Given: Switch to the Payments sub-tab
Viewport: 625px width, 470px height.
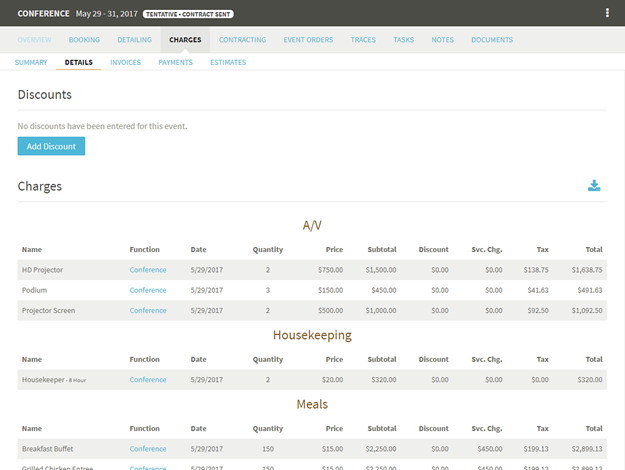Looking at the screenshot, I should pos(175,62).
